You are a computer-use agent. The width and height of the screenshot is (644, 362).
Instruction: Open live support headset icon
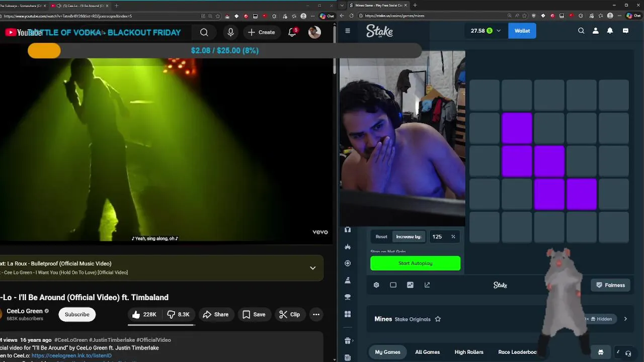[x=628, y=353]
